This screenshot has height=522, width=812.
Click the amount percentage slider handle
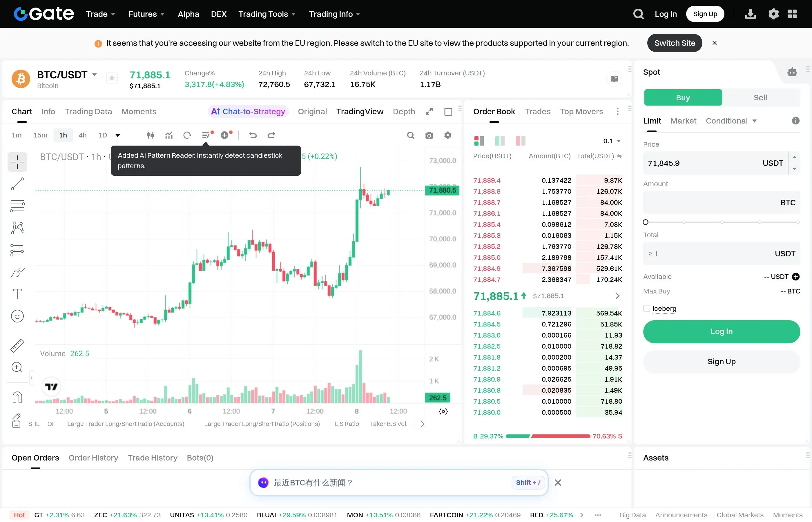click(x=646, y=222)
